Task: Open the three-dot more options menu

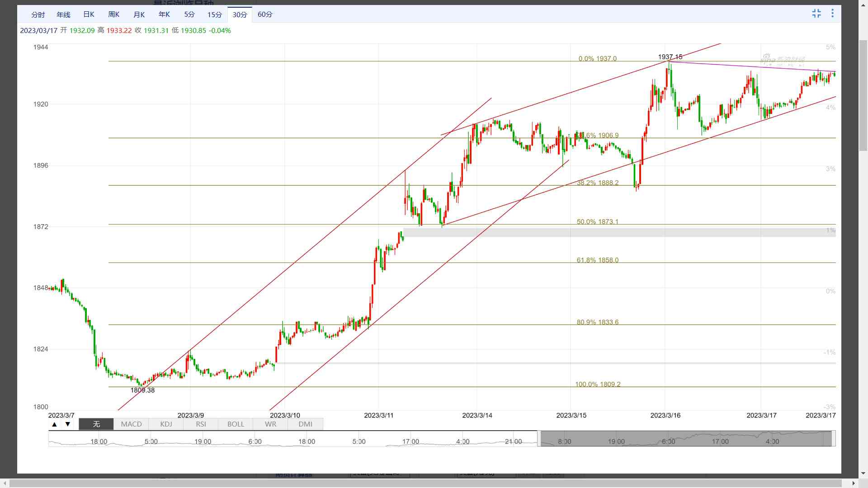Action: coord(832,14)
